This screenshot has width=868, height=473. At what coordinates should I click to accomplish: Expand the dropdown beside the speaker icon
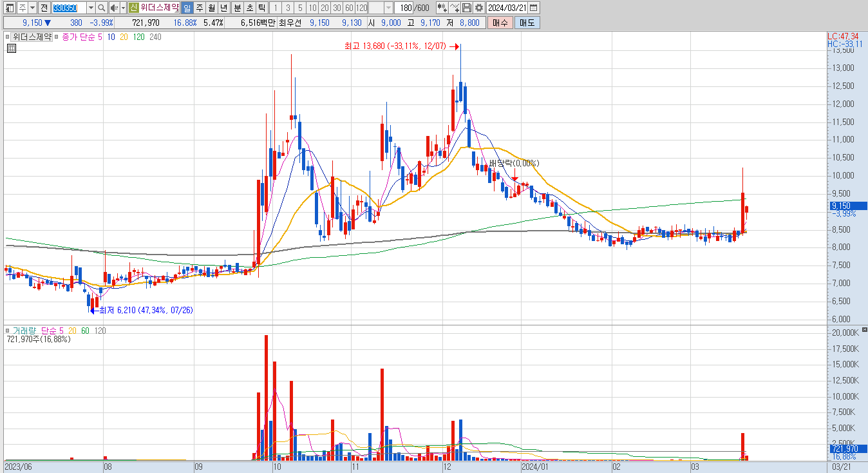pyautogui.click(x=122, y=8)
